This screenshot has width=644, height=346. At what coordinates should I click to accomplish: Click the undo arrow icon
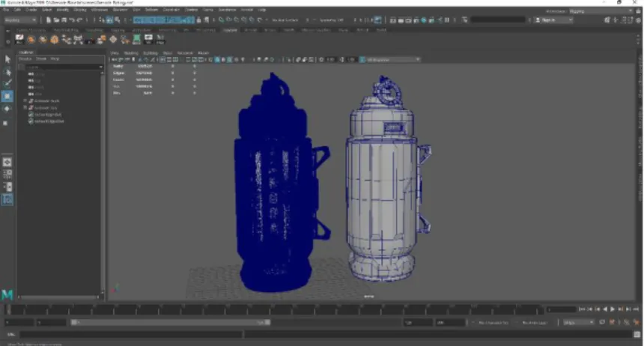click(72, 19)
